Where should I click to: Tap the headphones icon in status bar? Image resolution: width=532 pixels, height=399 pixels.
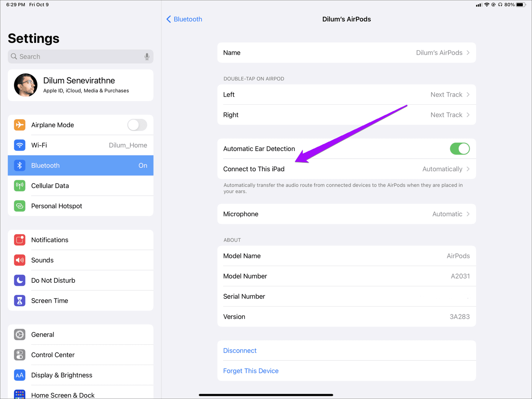tap(500, 5)
